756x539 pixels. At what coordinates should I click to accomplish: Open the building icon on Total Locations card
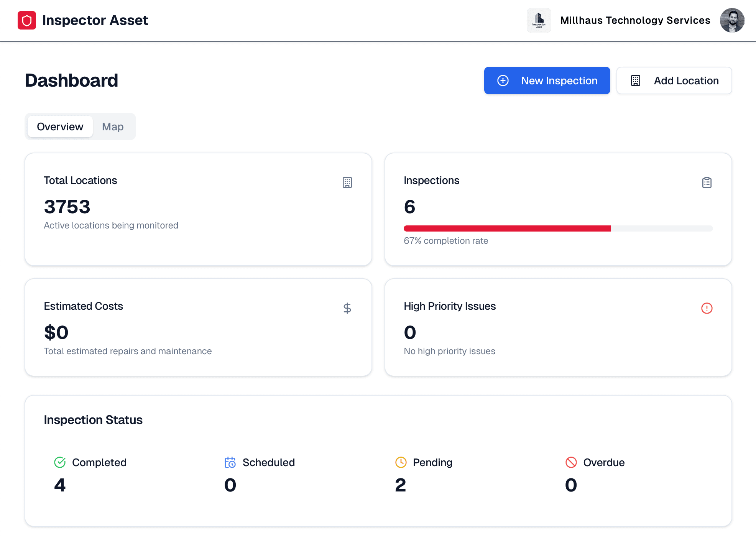(347, 182)
